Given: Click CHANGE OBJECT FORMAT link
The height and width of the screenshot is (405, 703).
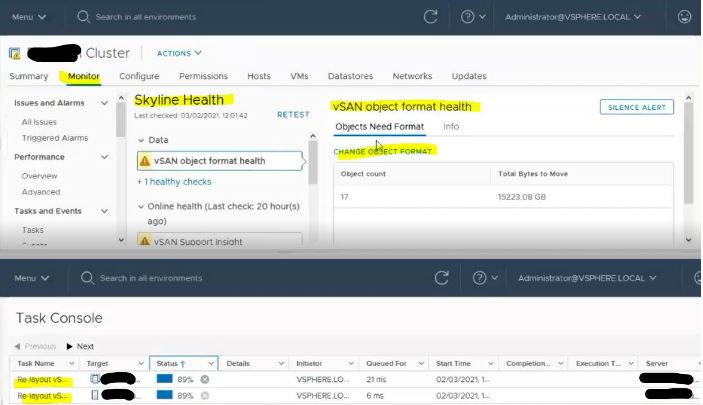Looking at the screenshot, I should [382, 152].
